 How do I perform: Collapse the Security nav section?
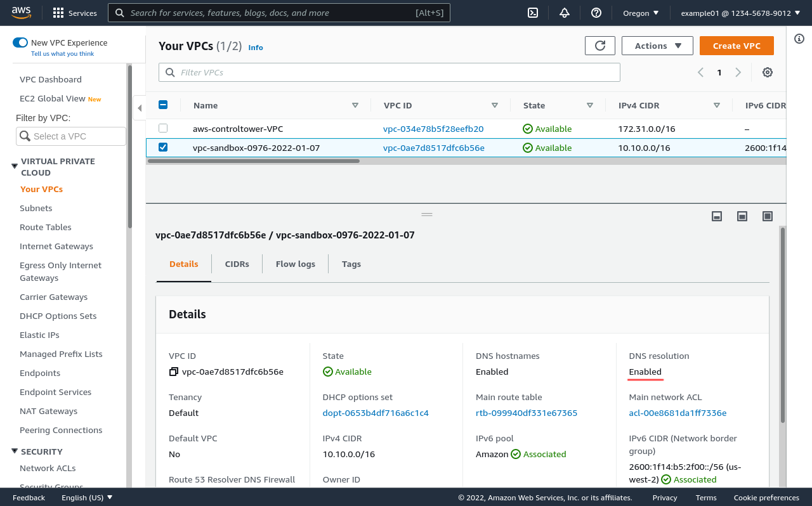tap(15, 451)
